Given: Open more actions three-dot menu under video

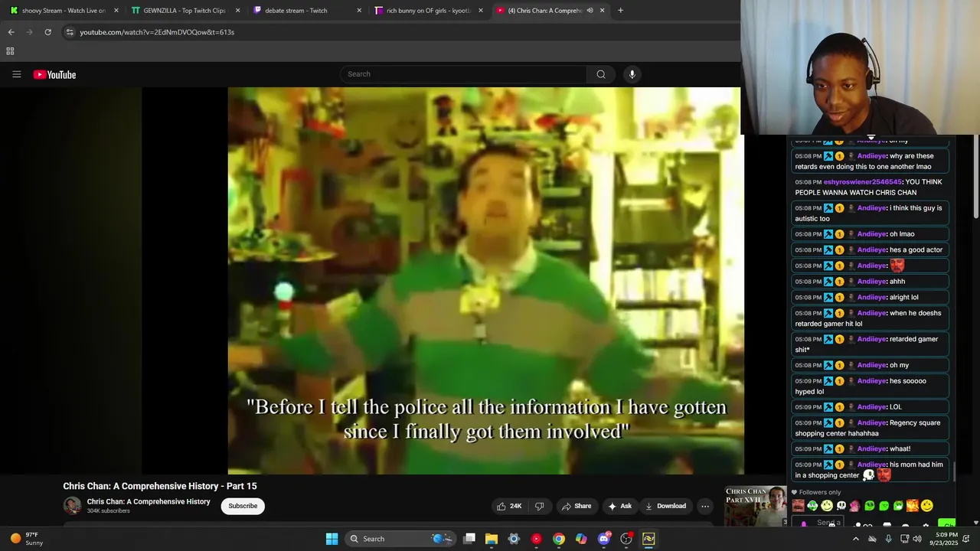Looking at the screenshot, I should [x=705, y=506].
